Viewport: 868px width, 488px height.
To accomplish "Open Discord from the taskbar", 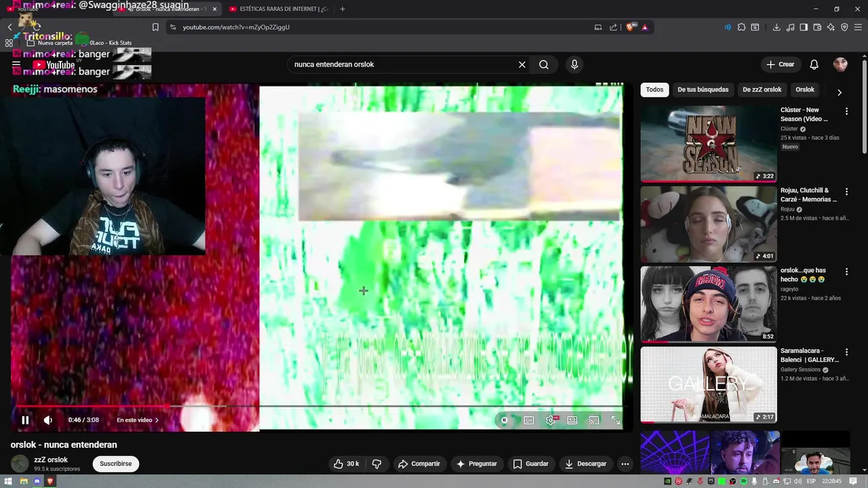I will tap(37, 481).
